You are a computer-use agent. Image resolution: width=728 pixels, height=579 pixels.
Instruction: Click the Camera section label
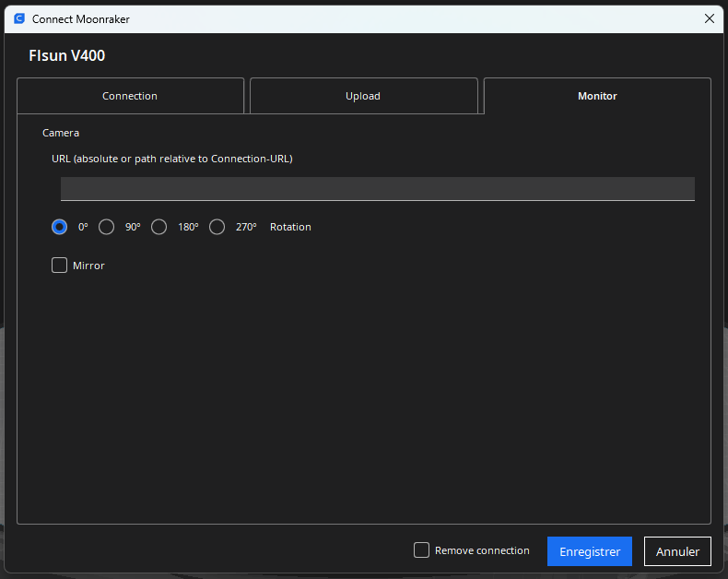[x=61, y=133]
